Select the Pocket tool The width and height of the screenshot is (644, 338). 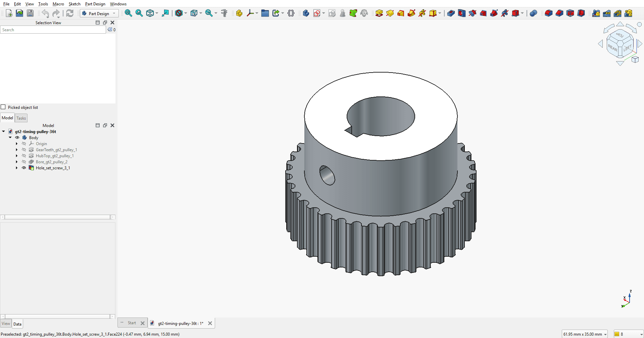point(451,13)
